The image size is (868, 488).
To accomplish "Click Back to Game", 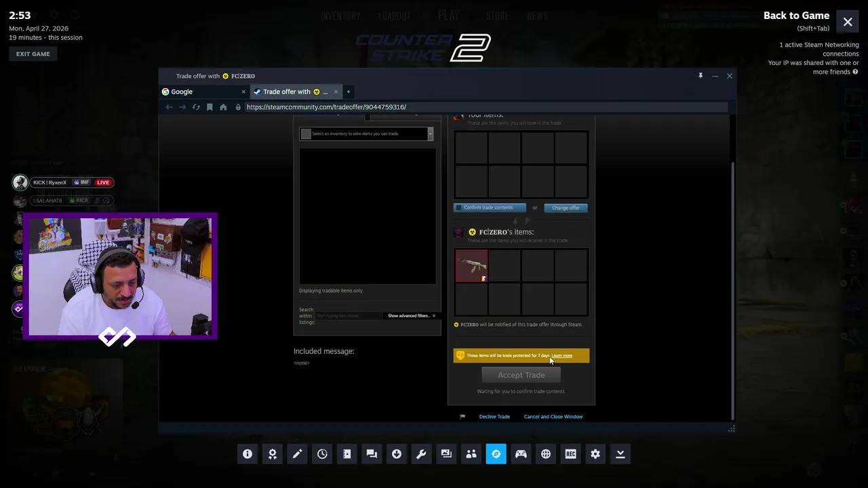I will [x=796, y=16].
